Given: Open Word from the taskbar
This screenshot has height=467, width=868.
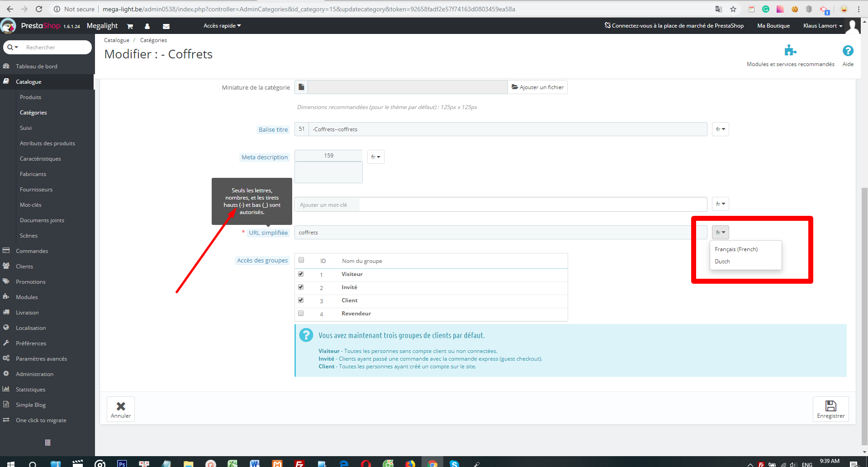Looking at the screenshot, I should coord(255,463).
